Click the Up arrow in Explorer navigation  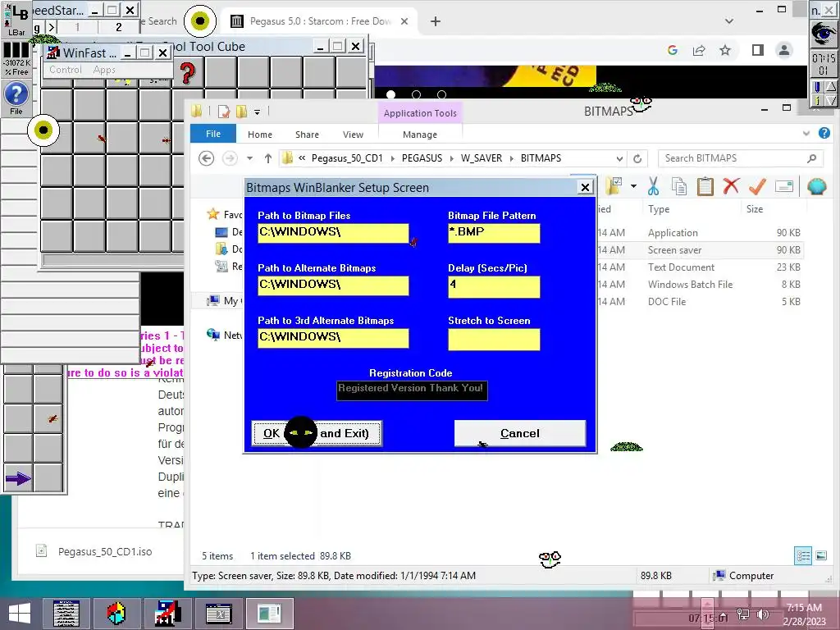click(x=268, y=158)
